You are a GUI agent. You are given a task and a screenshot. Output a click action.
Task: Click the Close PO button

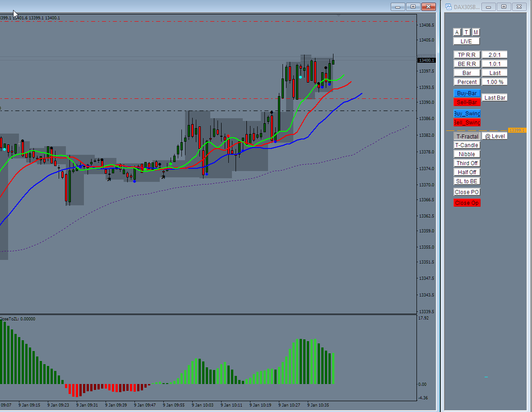[x=467, y=192]
